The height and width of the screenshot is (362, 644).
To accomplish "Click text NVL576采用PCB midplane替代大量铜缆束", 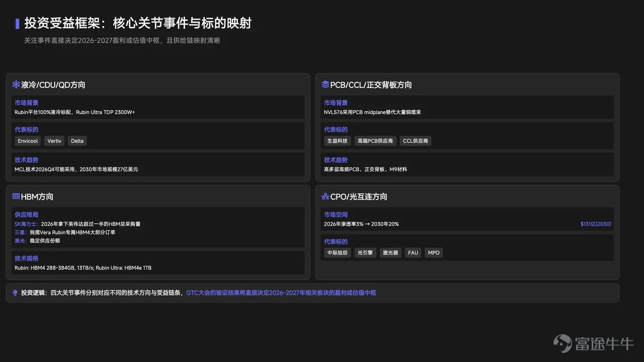I will pyautogui.click(x=372, y=112).
